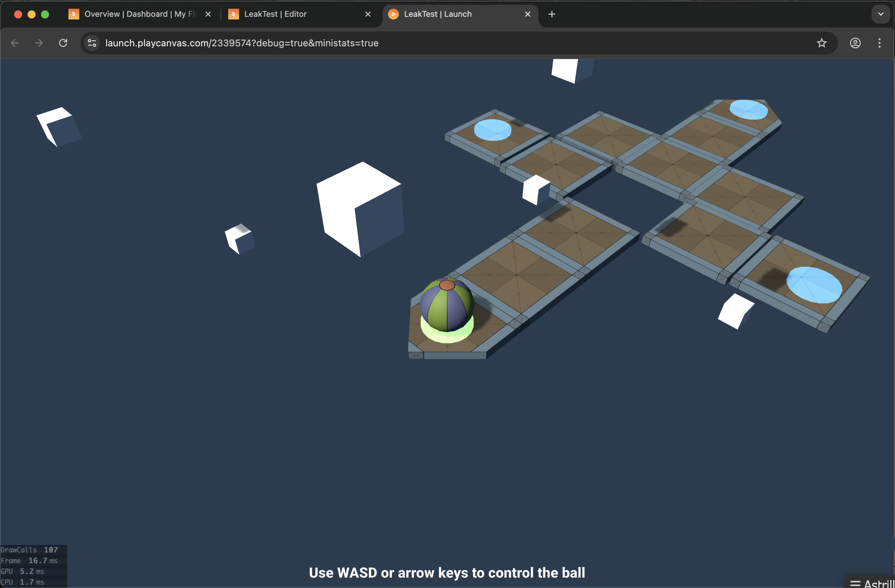The height and width of the screenshot is (588, 895).
Task: Open a new tab with the plus button
Action: pos(551,14)
